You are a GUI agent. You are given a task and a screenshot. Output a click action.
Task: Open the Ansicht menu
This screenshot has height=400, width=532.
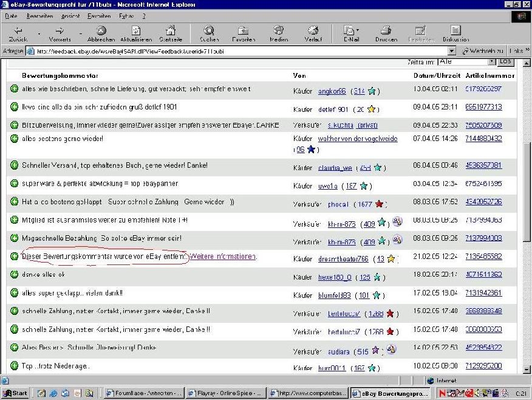[70, 16]
